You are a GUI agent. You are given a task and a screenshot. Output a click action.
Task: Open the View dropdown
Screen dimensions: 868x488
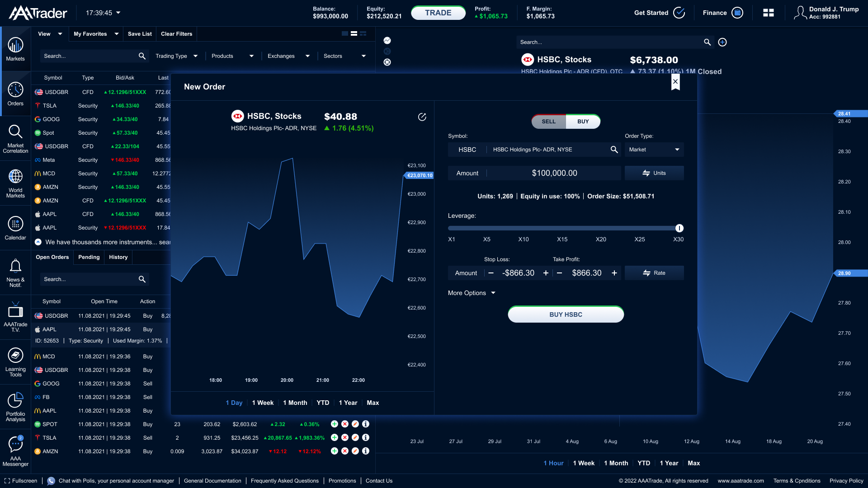[50, 34]
